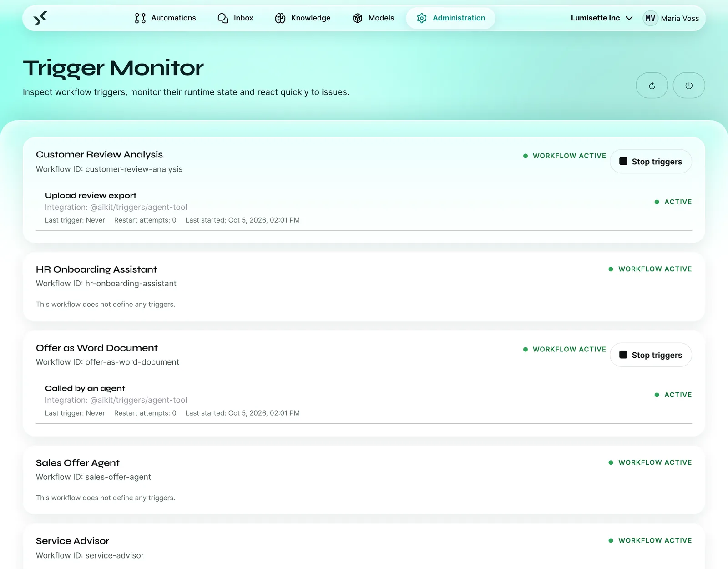Click WORKFLOW ACTIVE status for Sales Offer Agent
Image resolution: width=728 pixels, height=569 pixels.
pyautogui.click(x=650, y=463)
